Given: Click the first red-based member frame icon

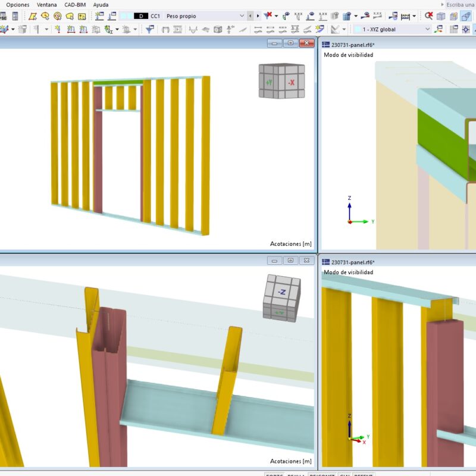Looking at the screenshot, I should (71, 29).
